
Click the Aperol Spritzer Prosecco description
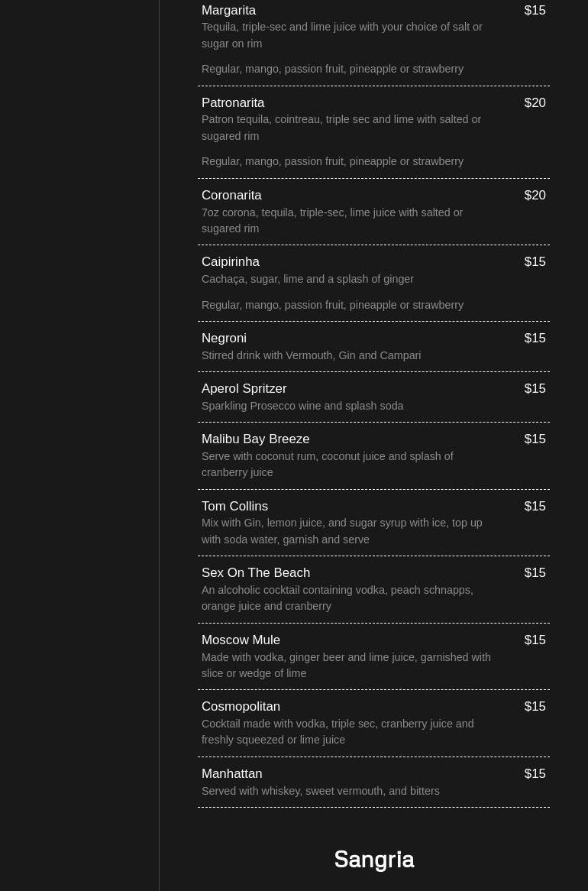pyautogui.click(x=302, y=407)
